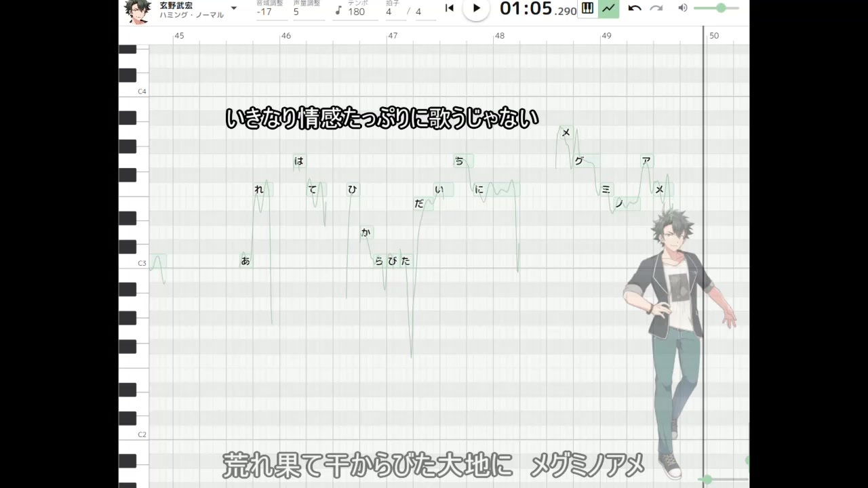Click measure 45 on the ruler

click(x=179, y=35)
